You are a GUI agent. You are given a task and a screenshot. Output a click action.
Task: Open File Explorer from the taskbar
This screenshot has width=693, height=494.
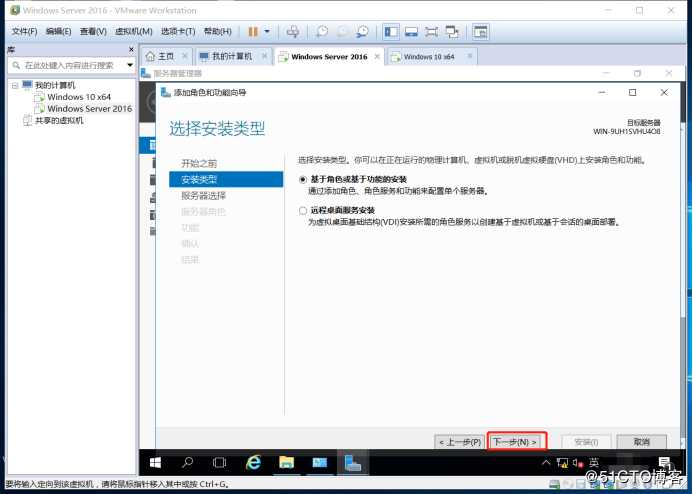286,463
